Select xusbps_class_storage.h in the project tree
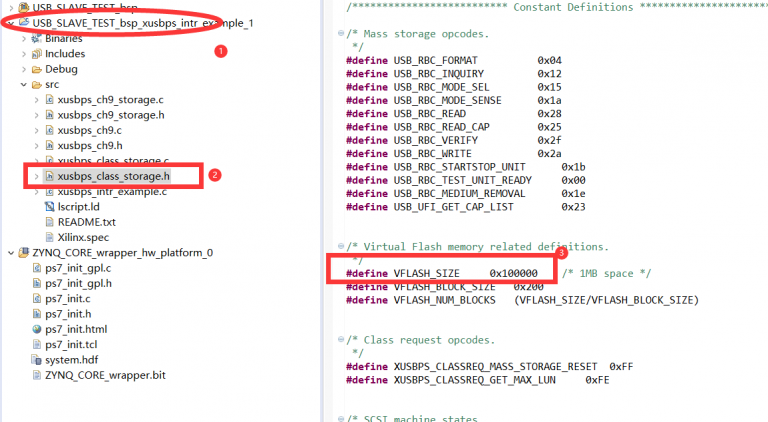The height and width of the screenshot is (422, 768). (x=113, y=176)
